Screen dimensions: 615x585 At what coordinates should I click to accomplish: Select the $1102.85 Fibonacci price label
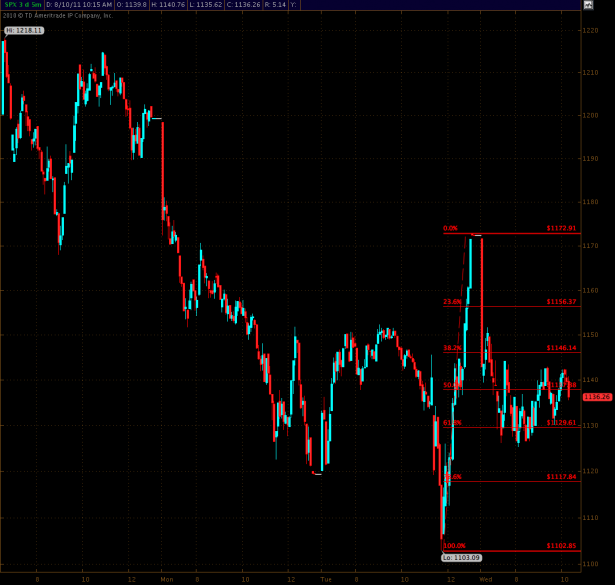(561, 546)
